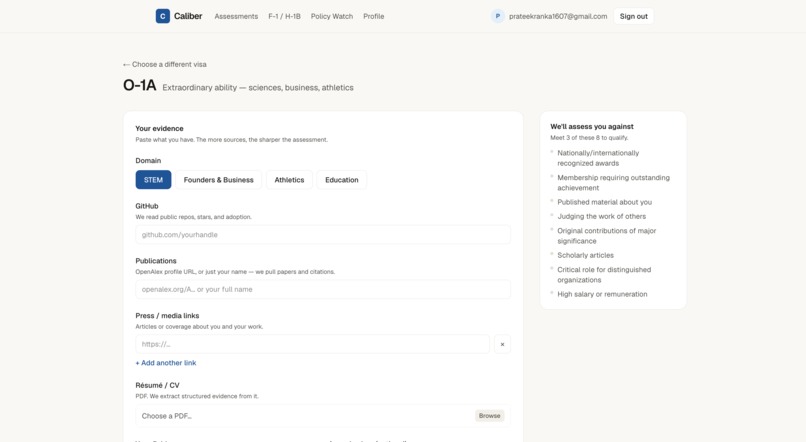Click the Caliber logo icon
This screenshot has height=442, width=806.
pos(162,16)
